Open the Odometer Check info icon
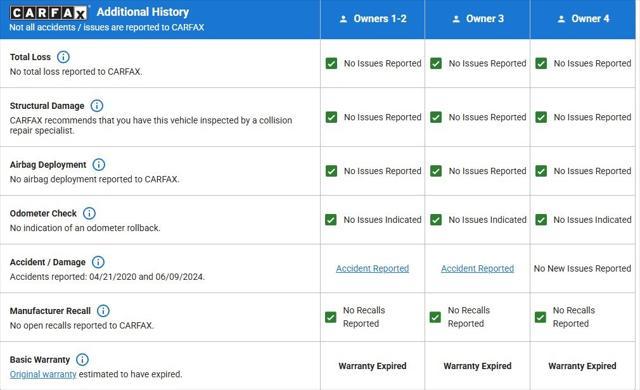The width and height of the screenshot is (640, 390). (89, 213)
